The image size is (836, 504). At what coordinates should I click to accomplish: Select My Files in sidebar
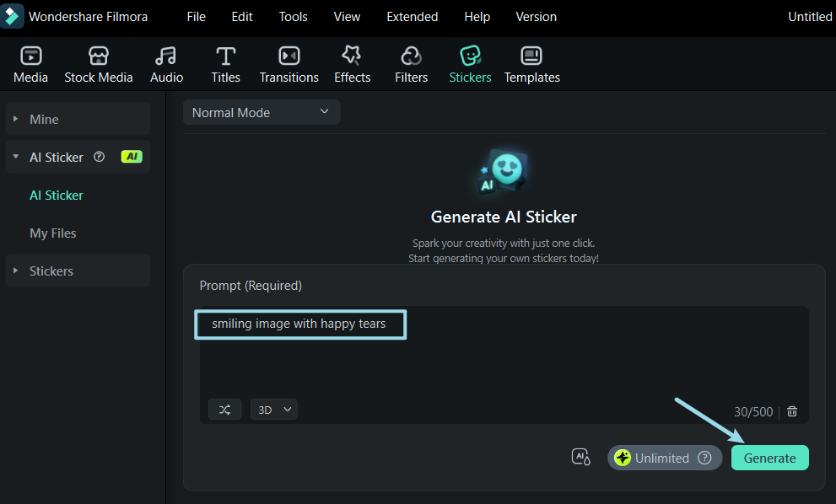(x=53, y=233)
